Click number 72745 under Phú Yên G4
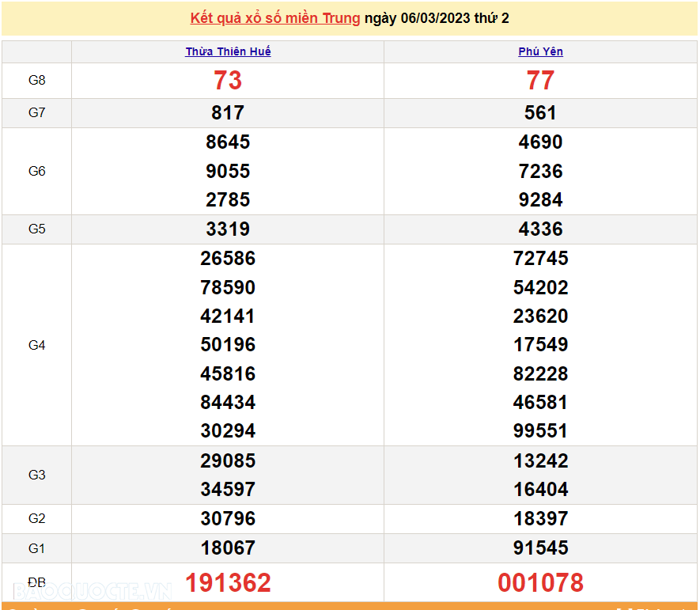This screenshot has height=610, width=700. 540,258
